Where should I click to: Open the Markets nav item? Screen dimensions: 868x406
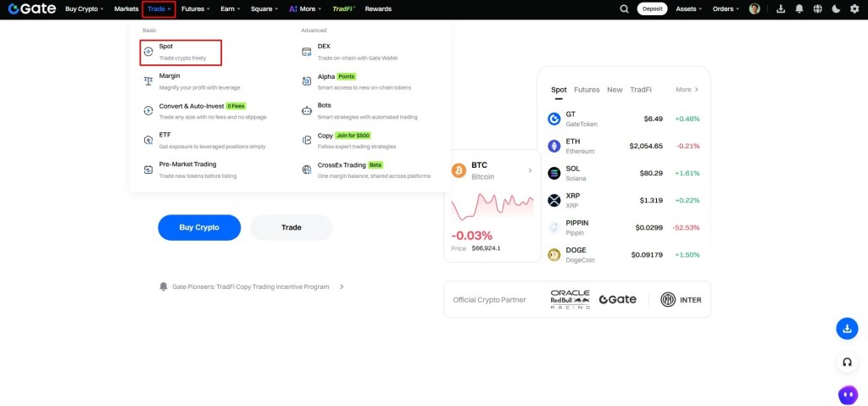pos(126,8)
